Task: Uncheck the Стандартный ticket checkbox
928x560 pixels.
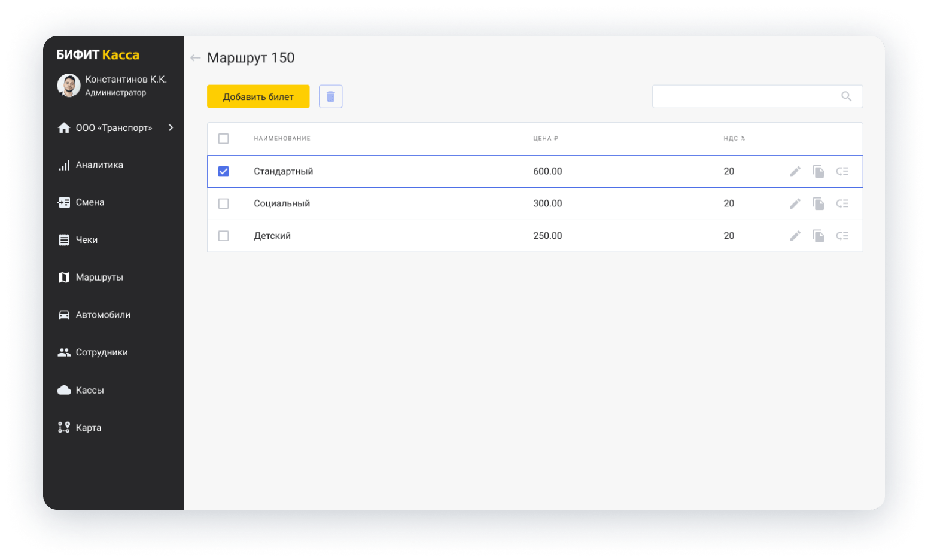Action: point(223,172)
